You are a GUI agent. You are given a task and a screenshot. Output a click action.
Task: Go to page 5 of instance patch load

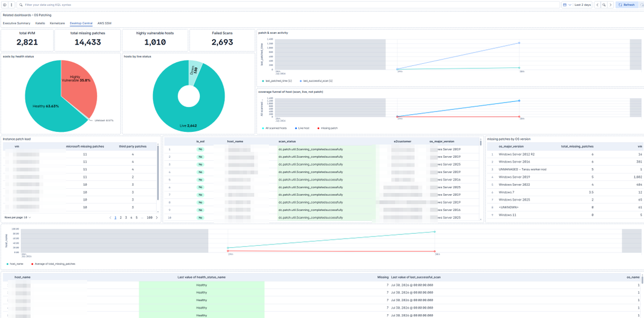[x=136, y=217]
